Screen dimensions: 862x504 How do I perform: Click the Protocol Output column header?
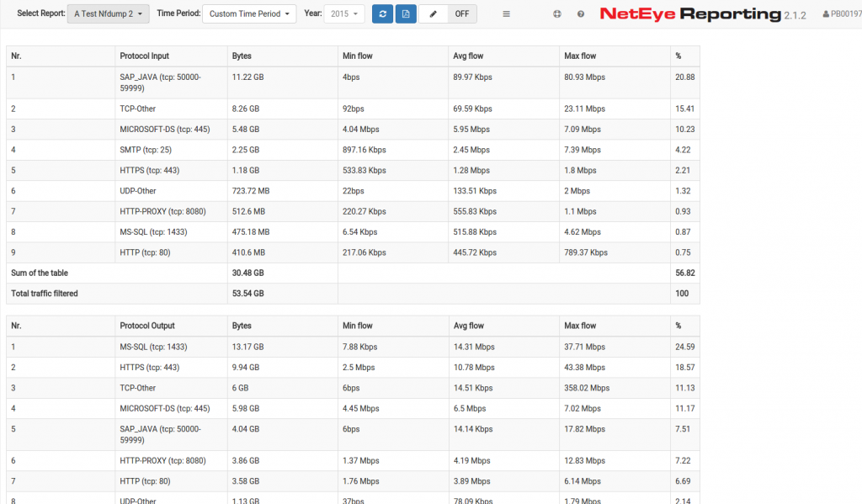tap(146, 326)
